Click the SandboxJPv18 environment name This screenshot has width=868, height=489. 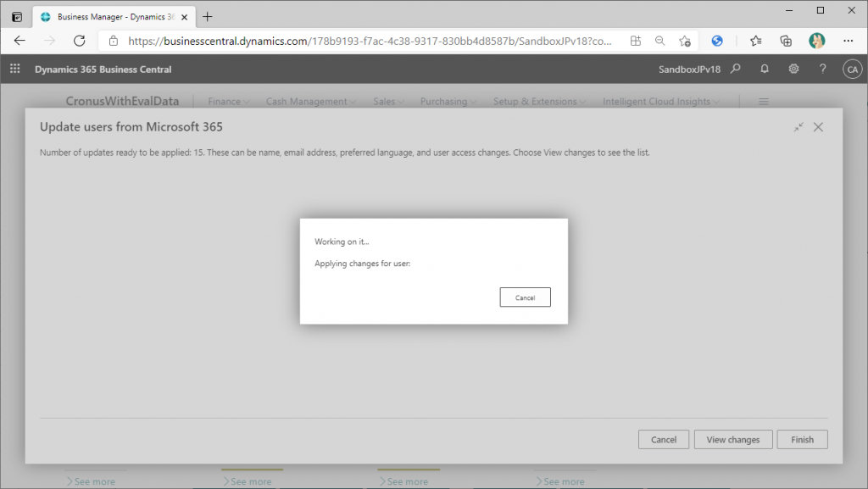pos(689,69)
